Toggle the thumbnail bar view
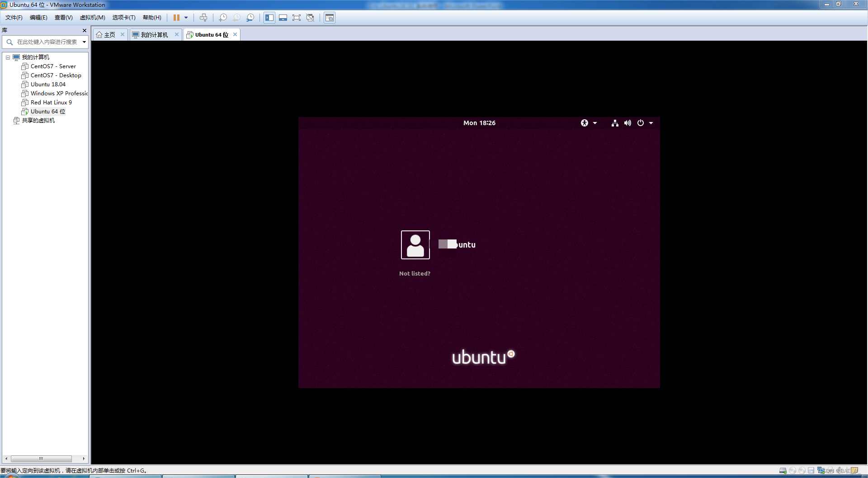This screenshot has width=868, height=478. tap(283, 18)
